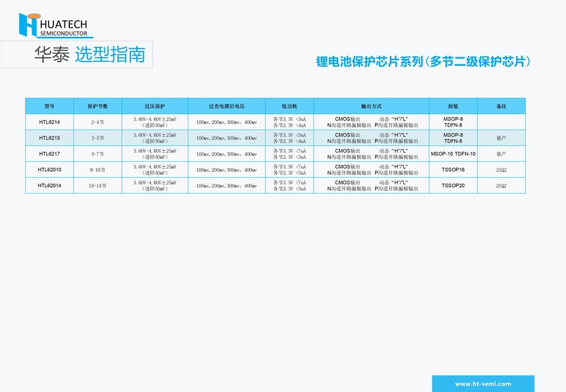This screenshot has width=566, height=392.
Task: Select the 备注 column header
Action: [501, 106]
